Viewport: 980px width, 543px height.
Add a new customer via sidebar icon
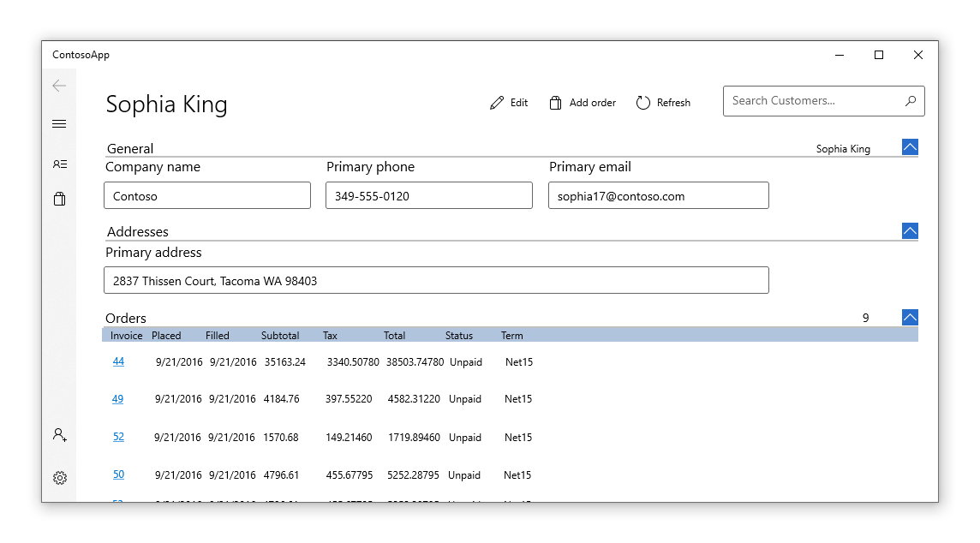(60, 435)
